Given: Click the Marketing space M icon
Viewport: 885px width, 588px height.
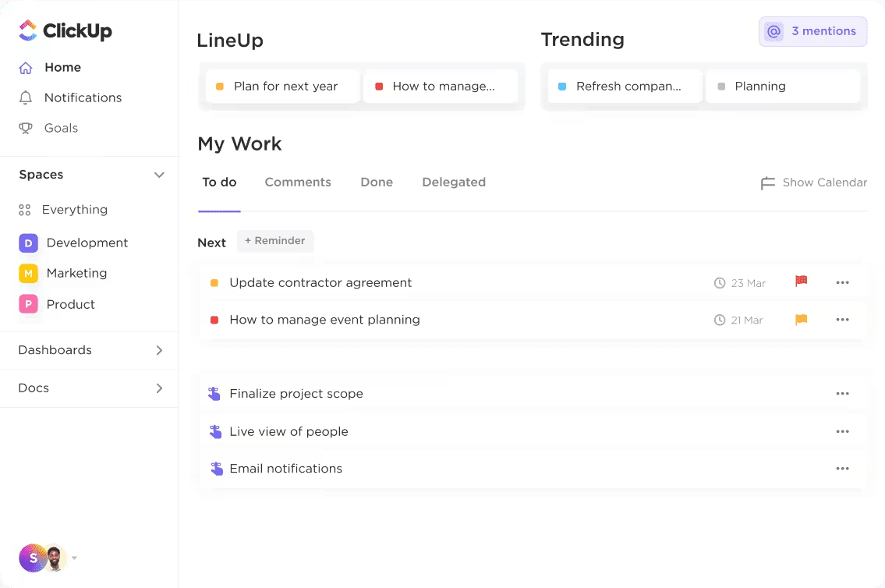Looking at the screenshot, I should tap(28, 273).
